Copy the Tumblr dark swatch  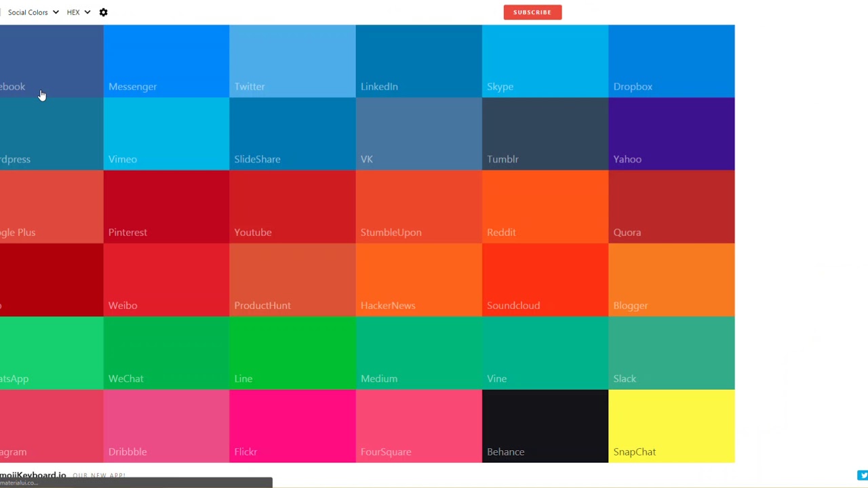click(545, 134)
